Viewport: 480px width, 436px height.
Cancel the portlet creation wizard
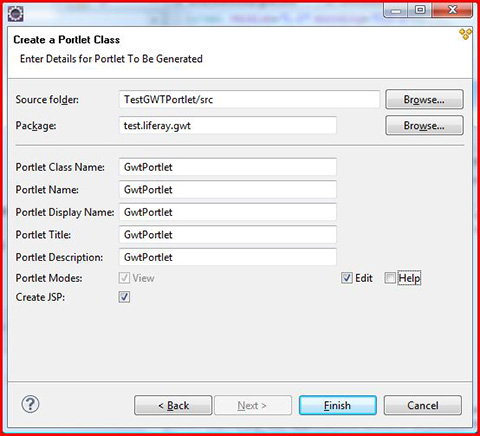(423, 405)
